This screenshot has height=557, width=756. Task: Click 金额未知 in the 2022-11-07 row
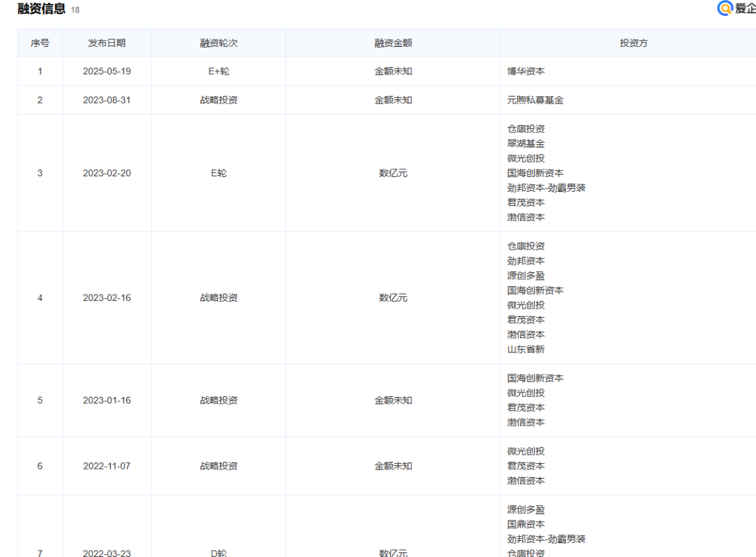pos(393,466)
